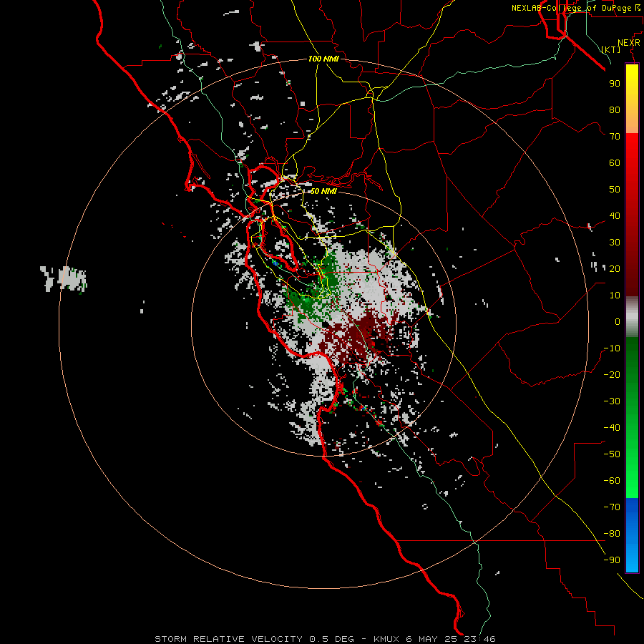Click the 0 value on velocity scale

coord(618,321)
